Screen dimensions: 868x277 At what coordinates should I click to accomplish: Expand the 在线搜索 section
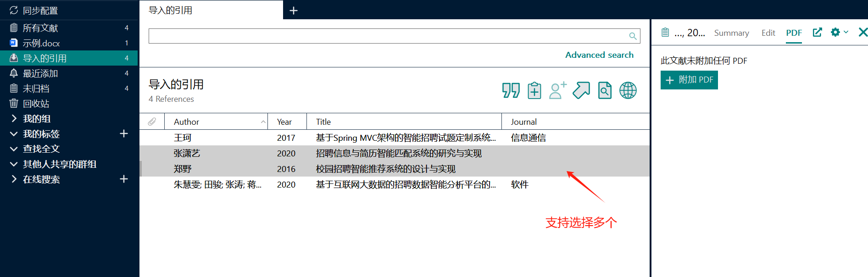click(x=14, y=179)
